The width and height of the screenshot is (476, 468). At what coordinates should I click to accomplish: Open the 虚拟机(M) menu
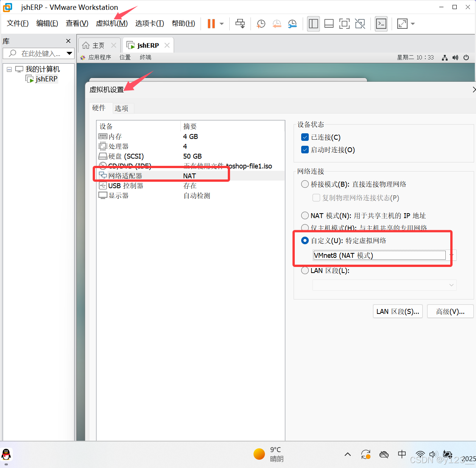click(112, 23)
